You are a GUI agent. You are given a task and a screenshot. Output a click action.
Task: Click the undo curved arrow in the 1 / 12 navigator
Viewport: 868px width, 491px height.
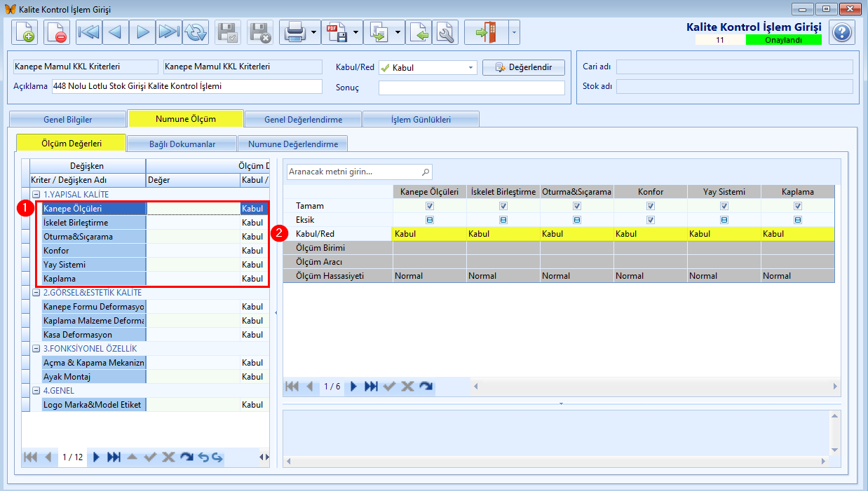click(203, 457)
